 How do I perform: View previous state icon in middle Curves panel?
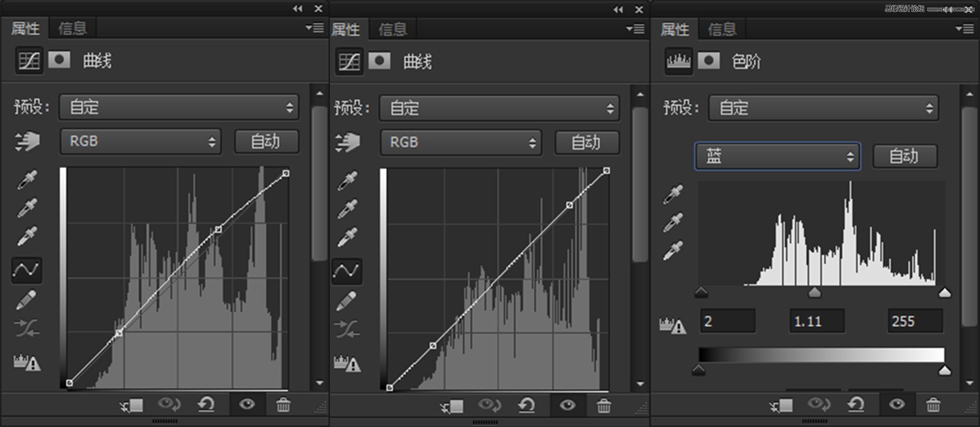489,406
